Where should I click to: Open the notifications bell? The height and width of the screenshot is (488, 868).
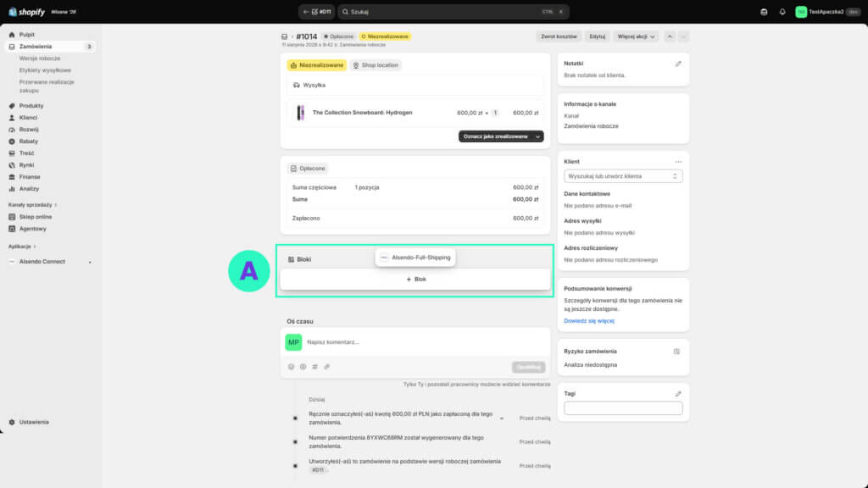(782, 12)
